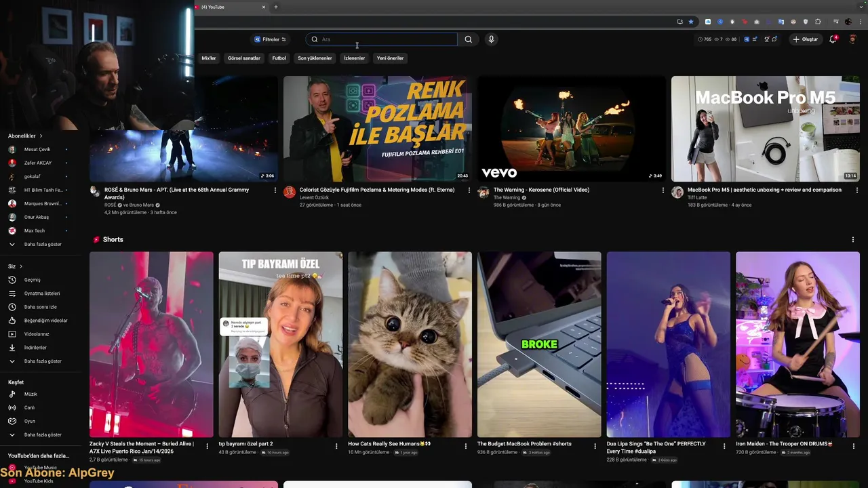Open options for How Cats Really See short
This screenshot has height=488, width=868.
[x=465, y=446]
